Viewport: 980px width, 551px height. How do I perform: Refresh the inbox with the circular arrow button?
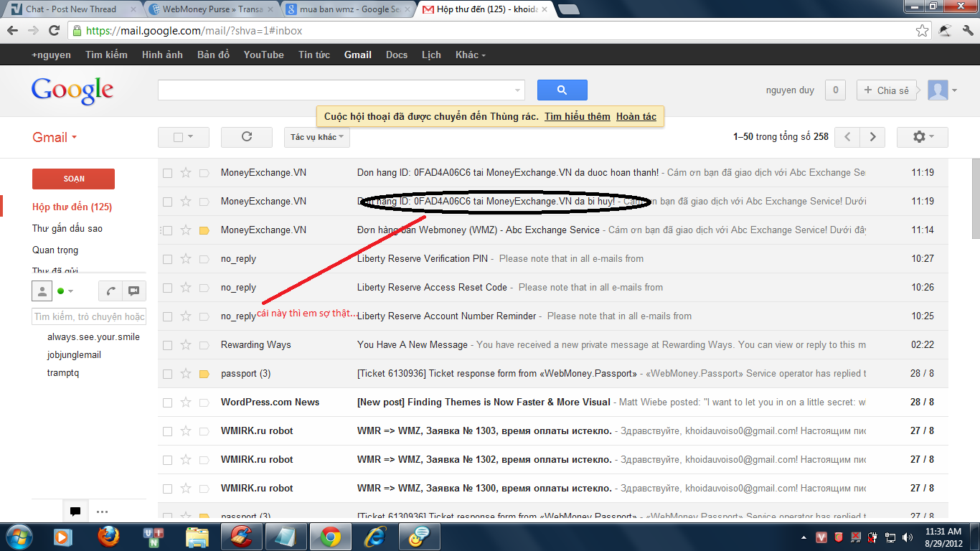[x=247, y=137]
